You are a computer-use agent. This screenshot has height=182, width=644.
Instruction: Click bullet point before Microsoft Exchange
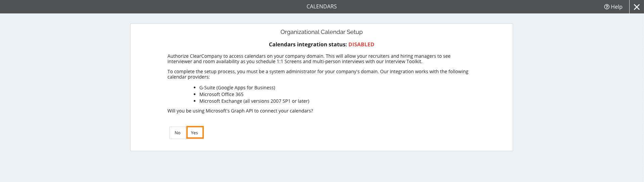click(195, 101)
